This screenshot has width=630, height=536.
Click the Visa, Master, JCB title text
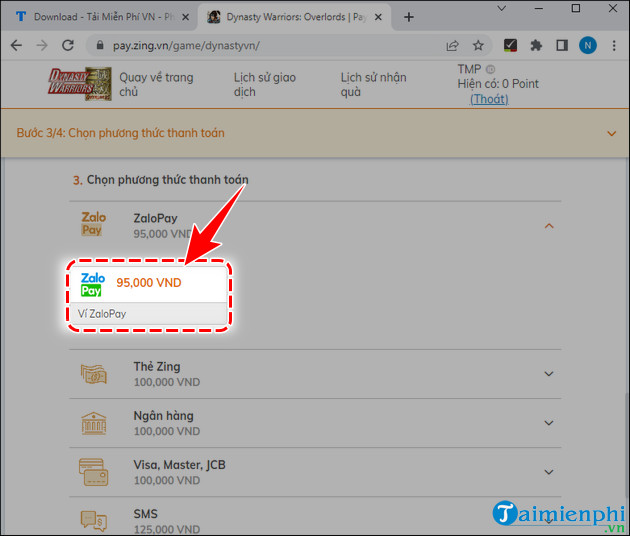click(179, 465)
